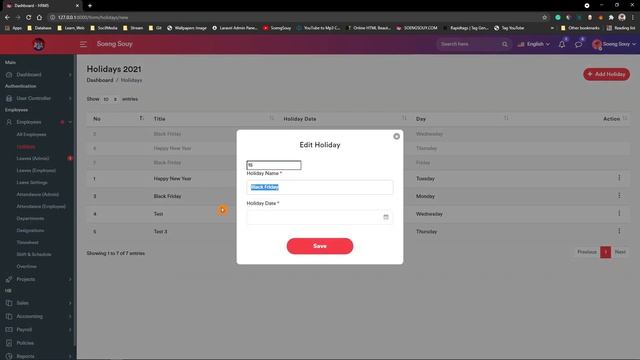Sort table by Title column
Viewport: 640px width, 360px height.
[x=212, y=119]
